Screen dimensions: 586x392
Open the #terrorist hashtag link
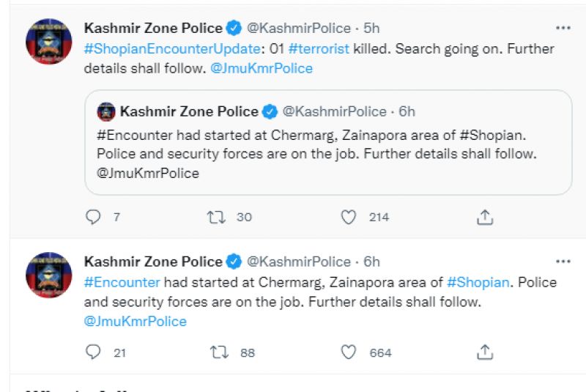click(319, 49)
